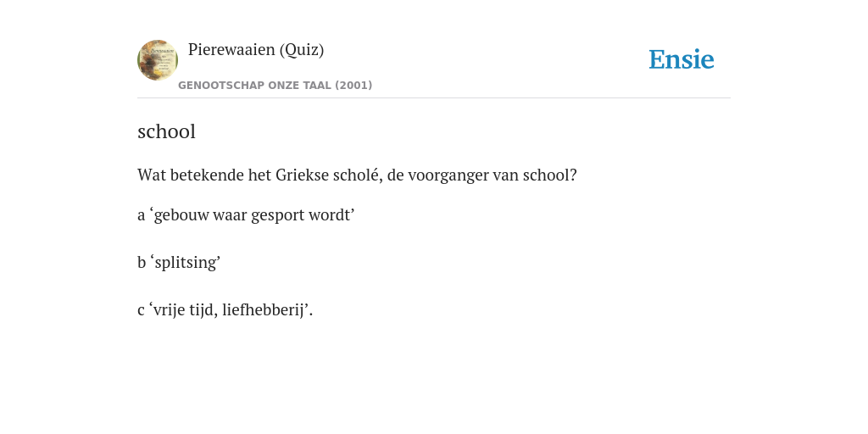The image size is (868, 434).
Task: Click the letter 'b' option marker
Action: (142, 262)
